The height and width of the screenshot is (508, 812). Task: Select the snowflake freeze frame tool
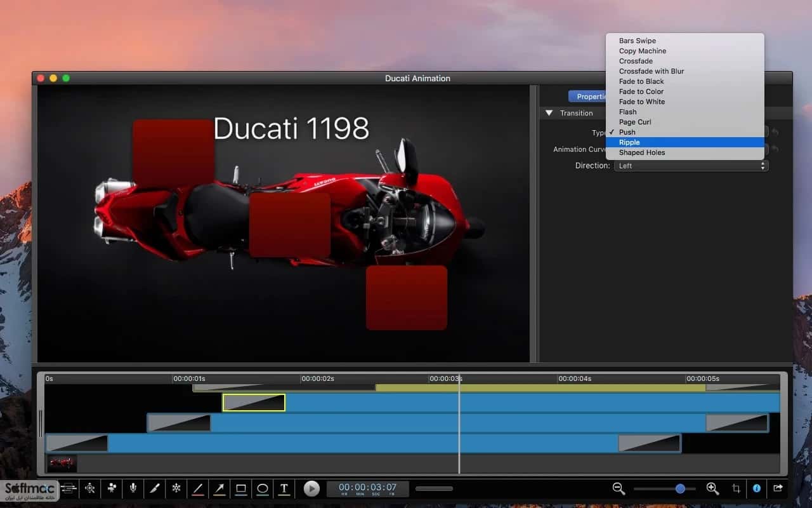coord(176,488)
